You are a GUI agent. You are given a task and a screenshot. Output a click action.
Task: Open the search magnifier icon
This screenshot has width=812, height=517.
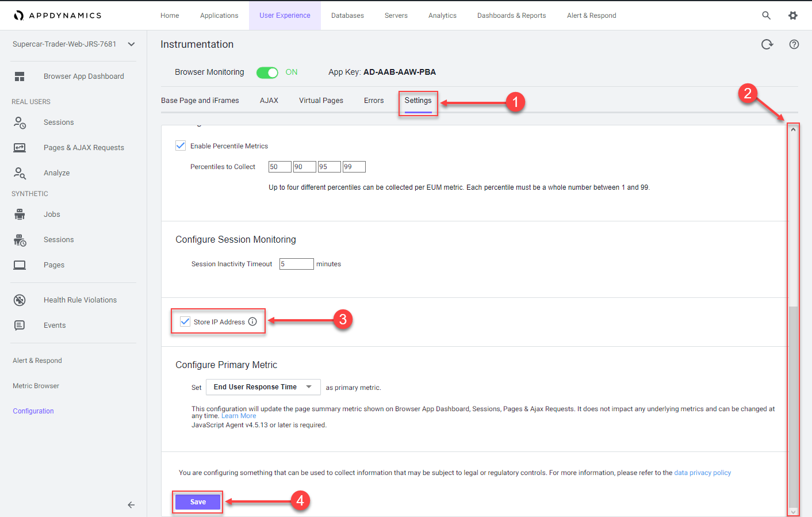766,16
